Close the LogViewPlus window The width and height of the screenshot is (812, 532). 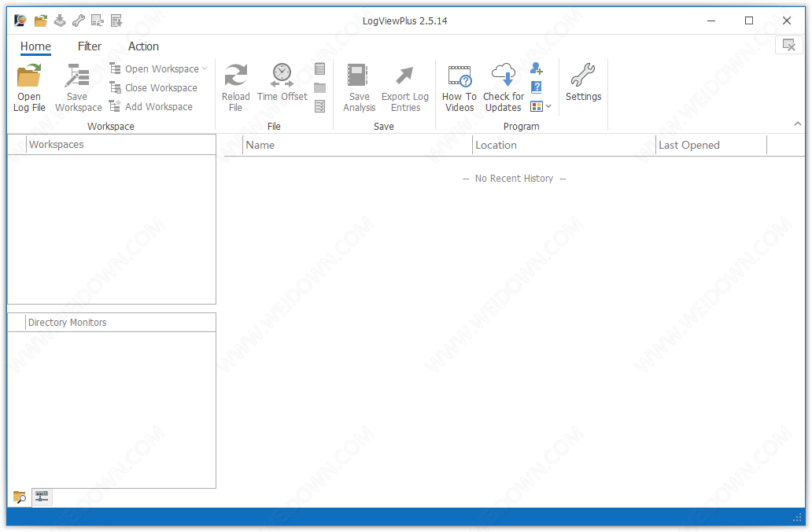[x=787, y=20]
